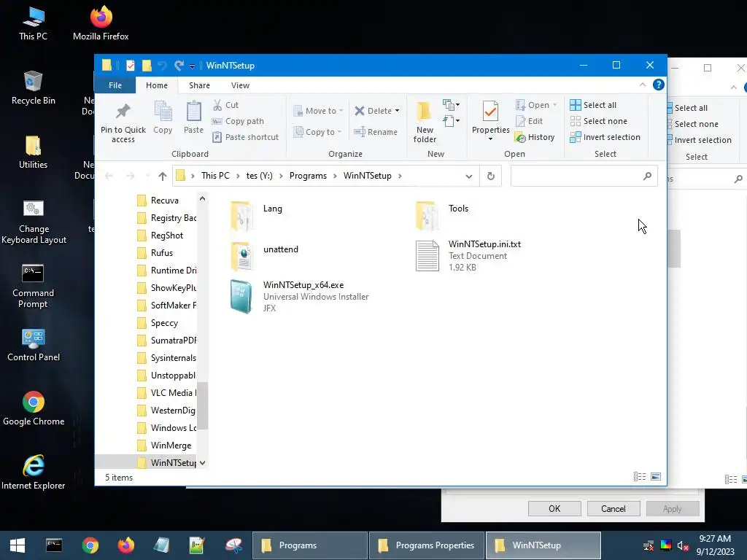Open the New item dropdown
Screen dimensions: 747x560
[451, 104]
